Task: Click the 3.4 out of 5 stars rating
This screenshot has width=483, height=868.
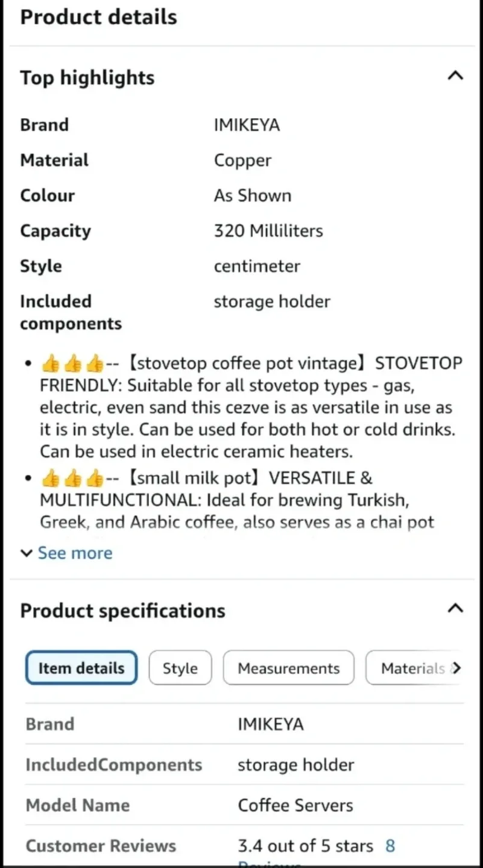Action: point(305,846)
